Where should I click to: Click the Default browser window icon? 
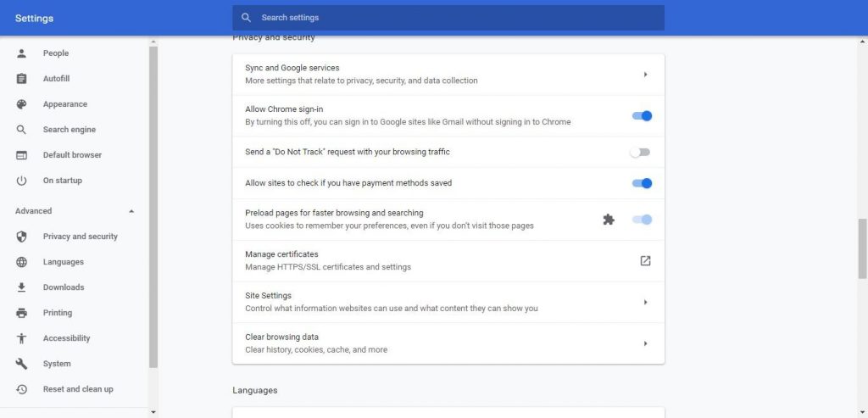pos(21,155)
